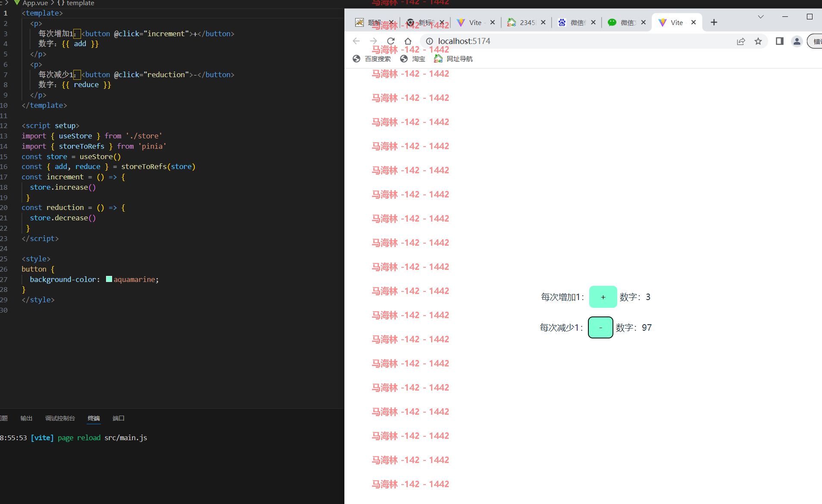
Task: Open the browser profile menu
Action: tap(797, 41)
